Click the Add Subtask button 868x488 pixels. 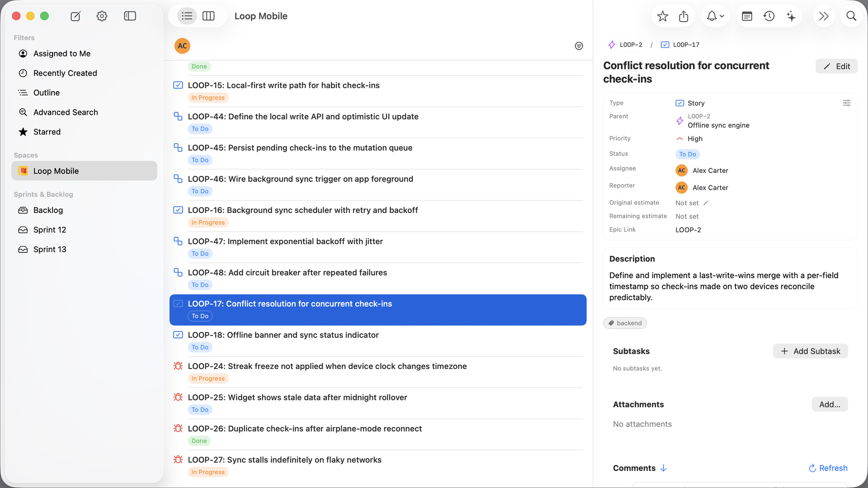click(x=811, y=351)
